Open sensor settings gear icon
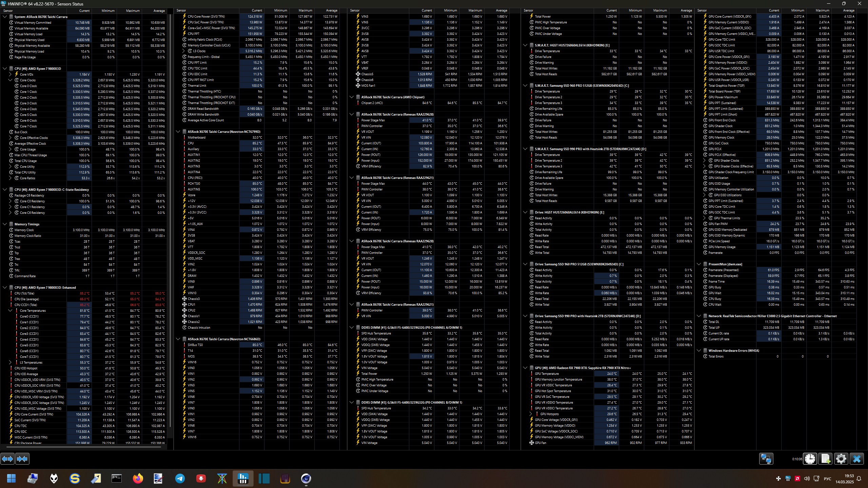 point(841,459)
